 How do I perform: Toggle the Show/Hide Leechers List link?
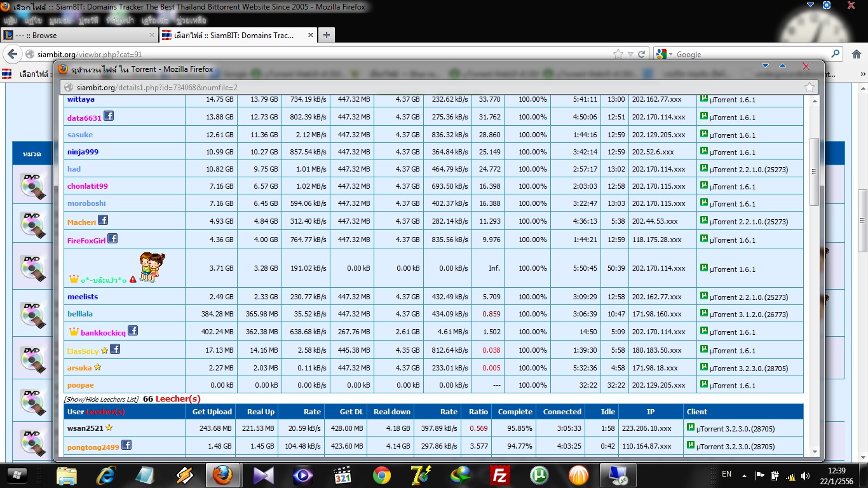coord(102,399)
